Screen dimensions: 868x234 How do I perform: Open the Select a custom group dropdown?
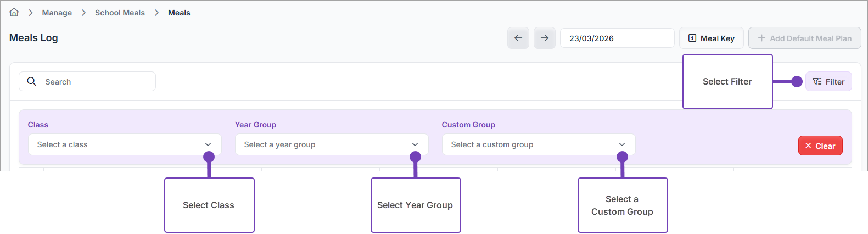[539, 144]
